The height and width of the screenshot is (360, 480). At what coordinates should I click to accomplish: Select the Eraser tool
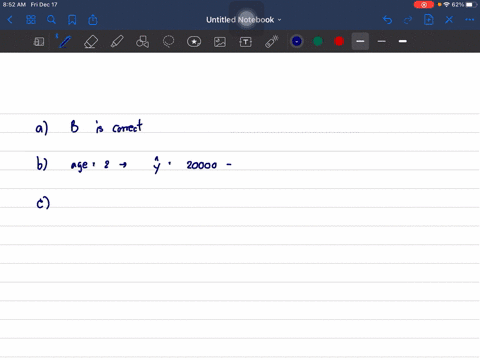(91, 42)
